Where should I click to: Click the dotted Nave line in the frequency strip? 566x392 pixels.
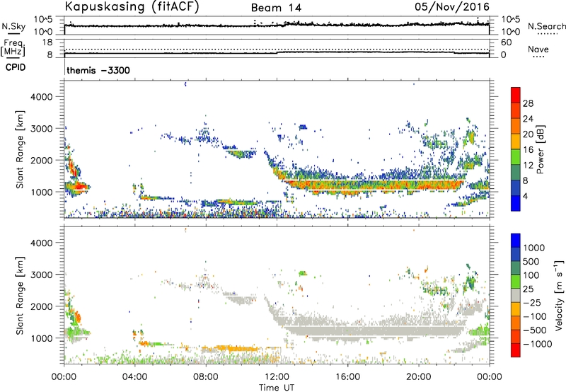point(277,50)
